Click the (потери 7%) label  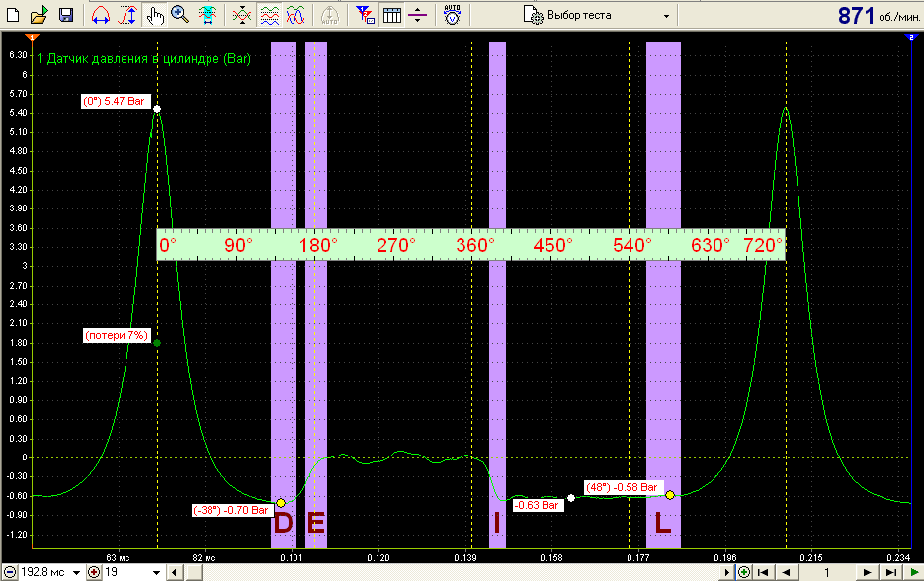click(116, 335)
